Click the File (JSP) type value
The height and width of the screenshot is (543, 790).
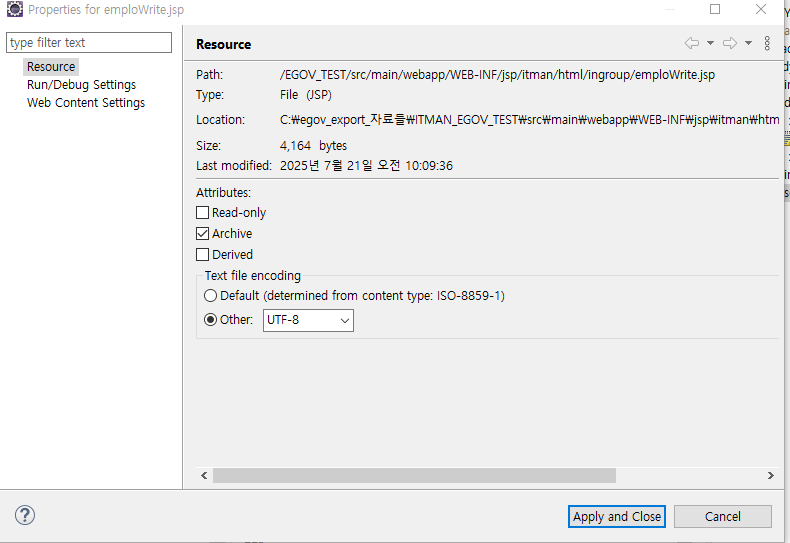[306, 95]
